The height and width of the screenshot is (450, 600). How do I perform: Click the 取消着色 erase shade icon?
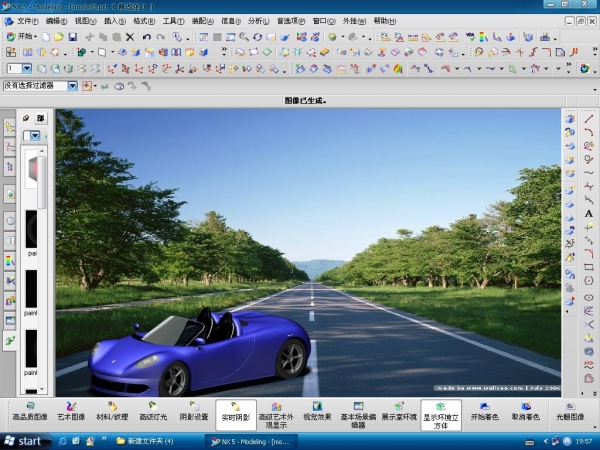point(526,411)
